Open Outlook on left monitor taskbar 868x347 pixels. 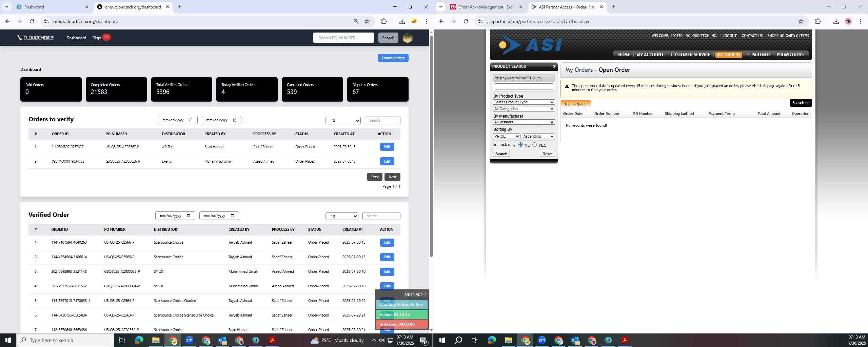click(x=222, y=340)
